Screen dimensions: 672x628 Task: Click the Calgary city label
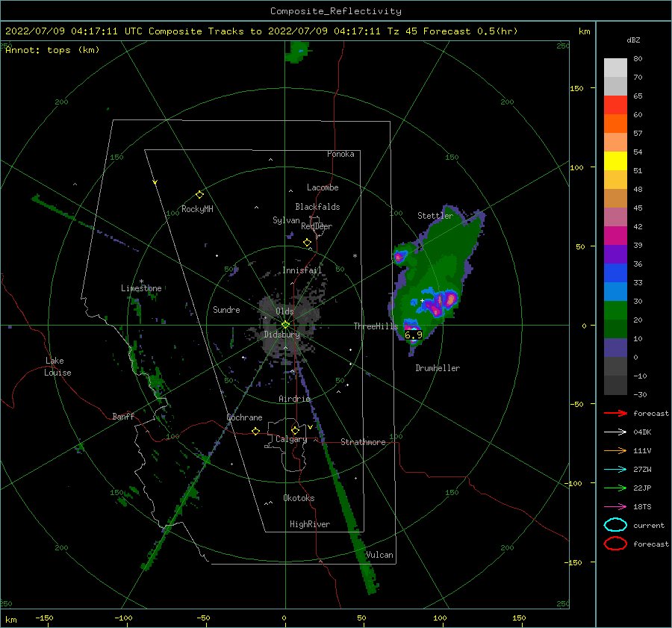pyautogui.click(x=291, y=439)
